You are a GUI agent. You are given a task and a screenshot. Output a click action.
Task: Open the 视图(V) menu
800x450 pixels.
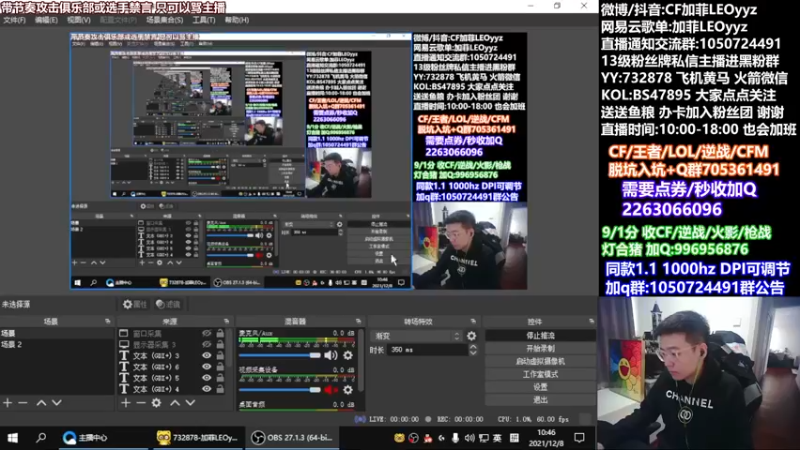click(x=79, y=20)
